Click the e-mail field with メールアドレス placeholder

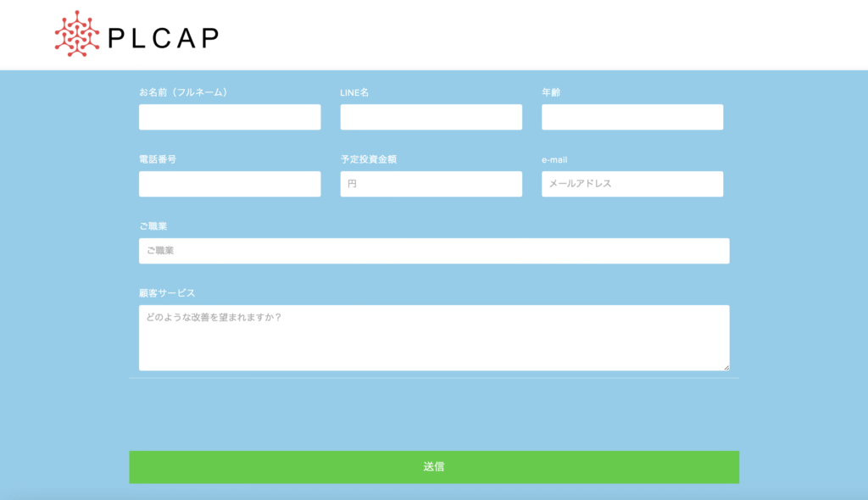pyautogui.click(x=632, y=184)
